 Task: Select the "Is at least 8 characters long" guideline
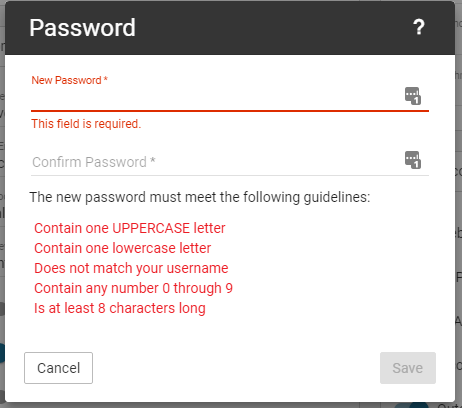(x=120, y=308)
